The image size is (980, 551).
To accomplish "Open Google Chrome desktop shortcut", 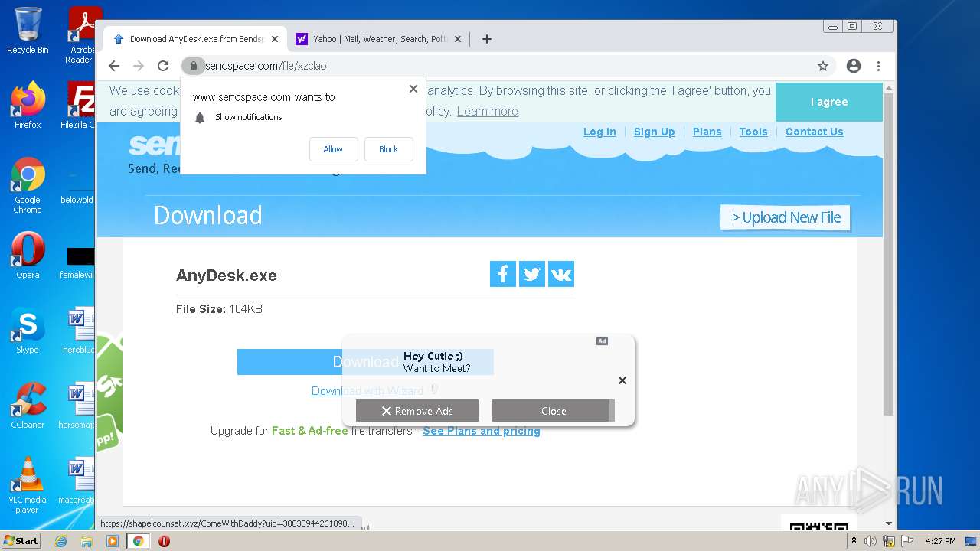I will pos(28,185).
